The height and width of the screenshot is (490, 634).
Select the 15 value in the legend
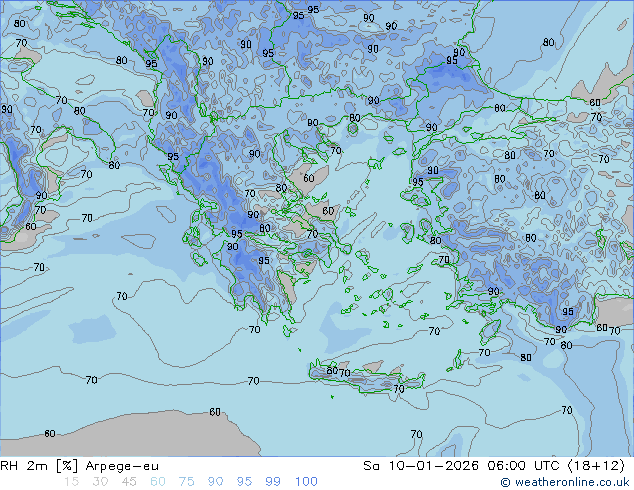click(71, 482)
